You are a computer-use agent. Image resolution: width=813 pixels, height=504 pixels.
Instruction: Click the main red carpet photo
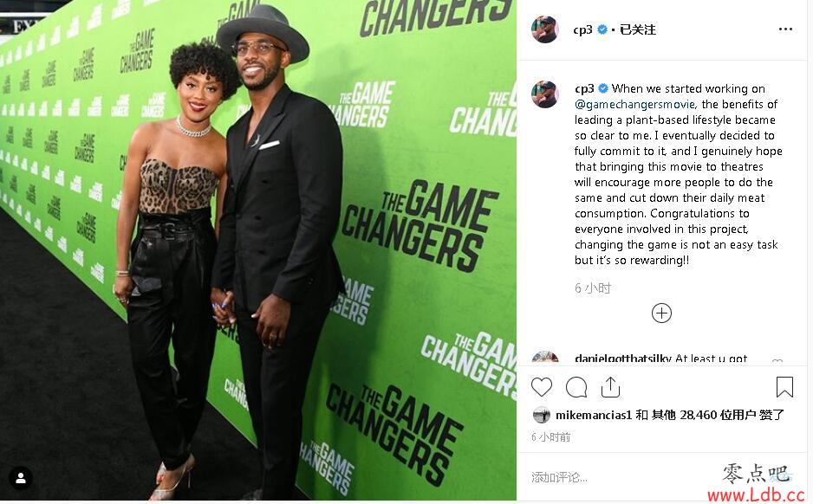pos(258,250)
